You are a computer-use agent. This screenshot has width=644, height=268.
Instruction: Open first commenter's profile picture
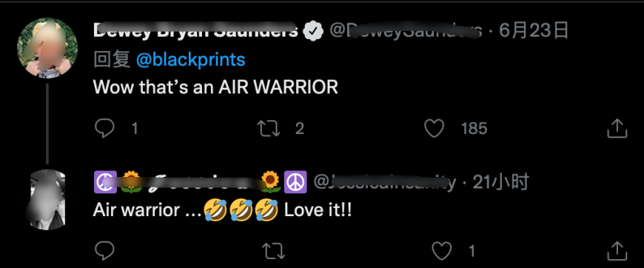(x=47, y=48)
